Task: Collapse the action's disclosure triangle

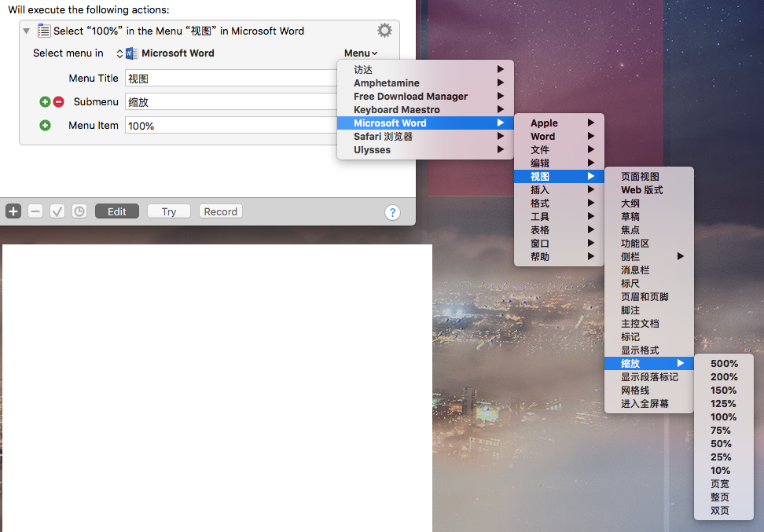Action: (x=26, y=30)
